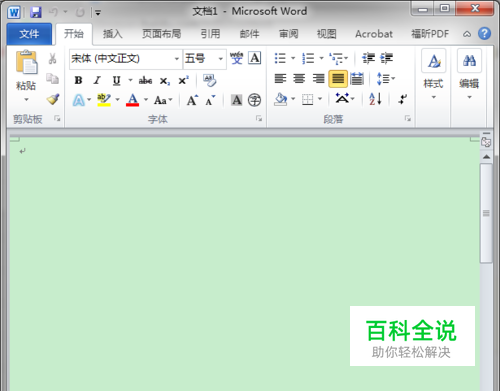Image resolution: width=500 pixels, height=391 pixels.
Task: Toggle Bold formatting
Action: point(78,80)
